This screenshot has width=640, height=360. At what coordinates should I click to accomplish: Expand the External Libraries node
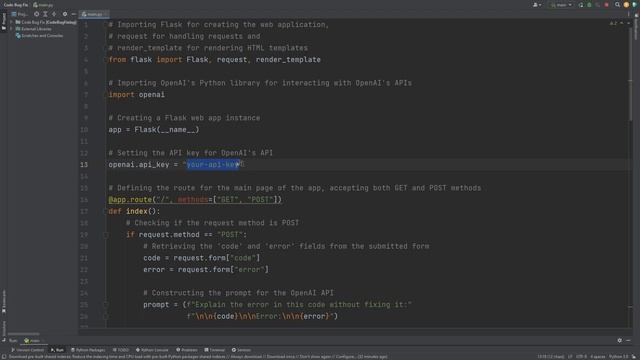11,29
